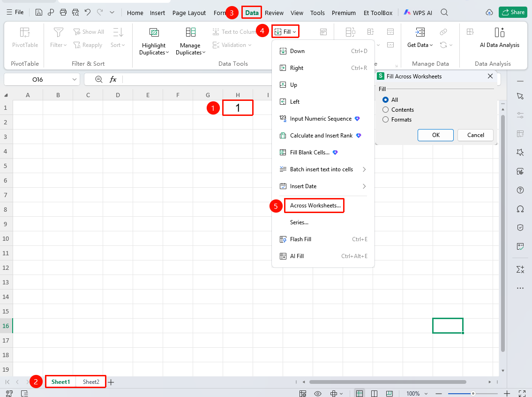Image resolution: width=532 pixels, height=397 pixels.
Task: Choose Across Worksheets from Fill menu
Action: tap(315, 206)
